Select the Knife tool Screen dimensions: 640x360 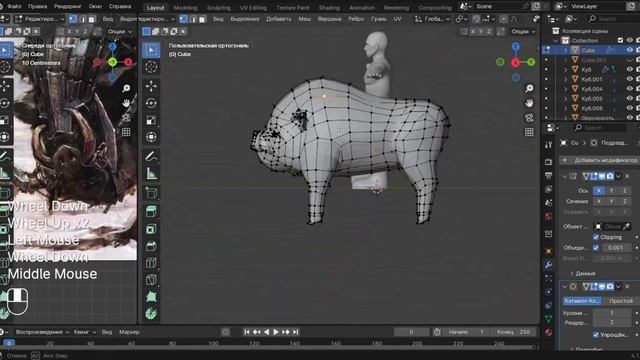pos(151,280)
